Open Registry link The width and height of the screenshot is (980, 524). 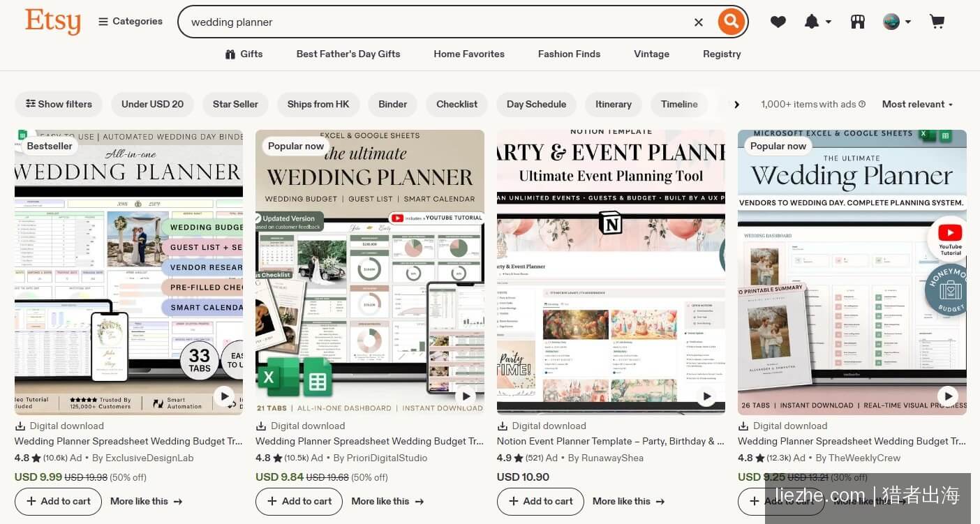(x=722, y=54)
